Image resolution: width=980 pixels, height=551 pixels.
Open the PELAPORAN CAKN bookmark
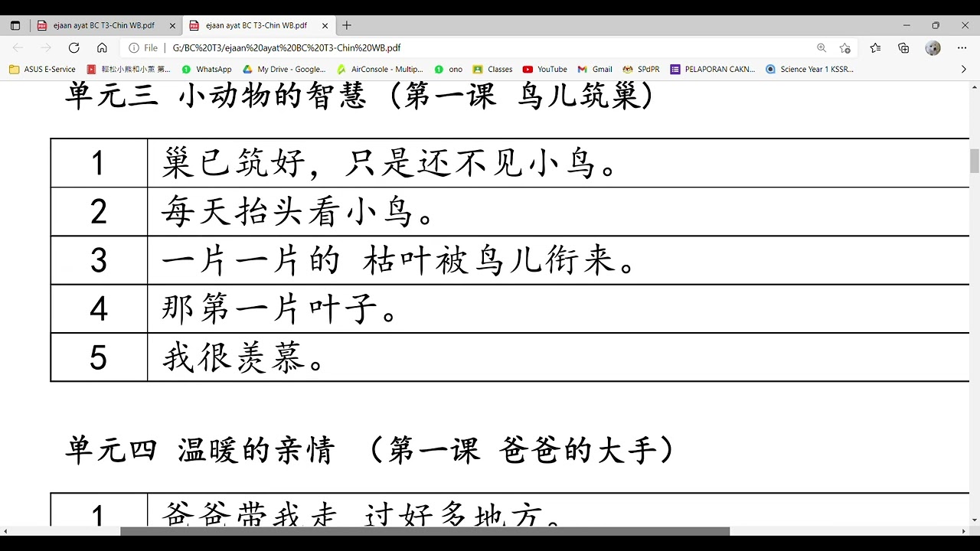tap(713, 69)
